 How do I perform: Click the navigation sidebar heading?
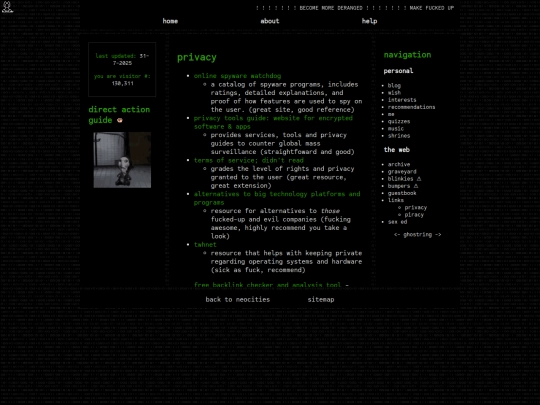(x=407, y=55)
